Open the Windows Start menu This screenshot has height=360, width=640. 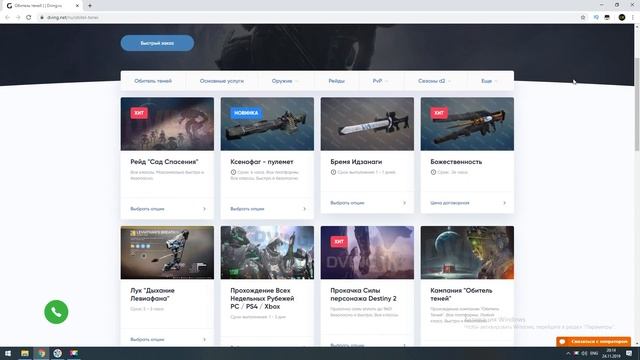click(8, 353)
